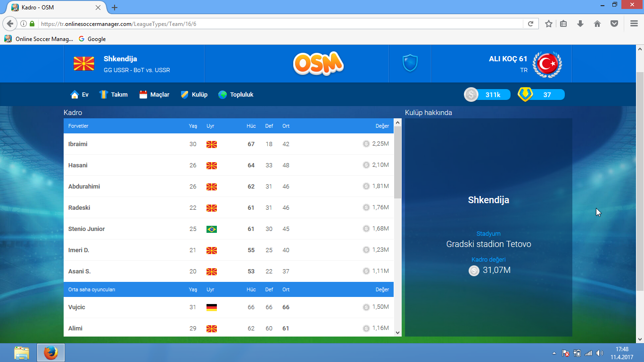Open the Maçlar menu
644x362 pixels.
point(154,95)
